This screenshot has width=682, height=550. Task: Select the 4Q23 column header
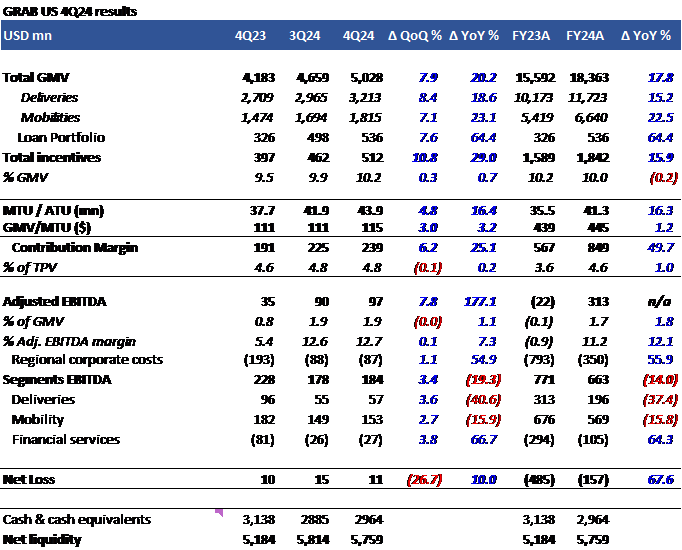[250, 35]
